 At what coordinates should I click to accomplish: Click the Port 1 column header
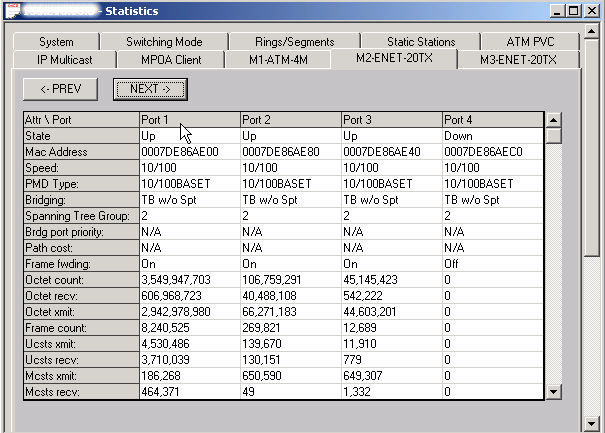coord(189,120)
